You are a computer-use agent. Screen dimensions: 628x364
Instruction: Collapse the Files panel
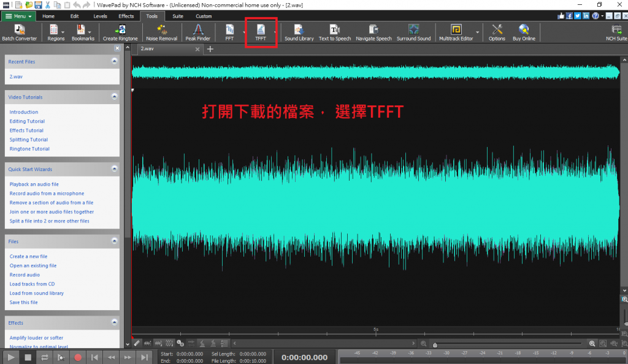click(x=114, y=241)
